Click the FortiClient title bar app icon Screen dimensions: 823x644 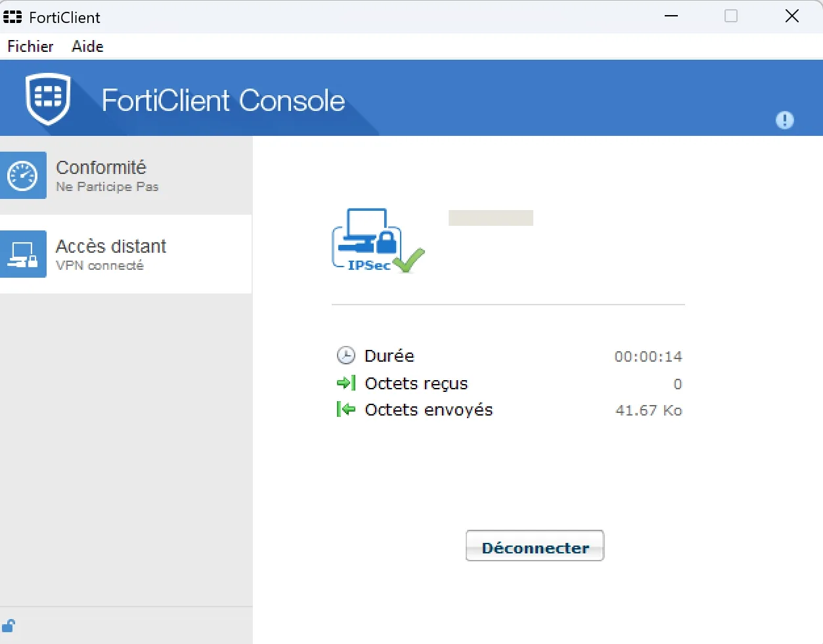pos(12,17)
